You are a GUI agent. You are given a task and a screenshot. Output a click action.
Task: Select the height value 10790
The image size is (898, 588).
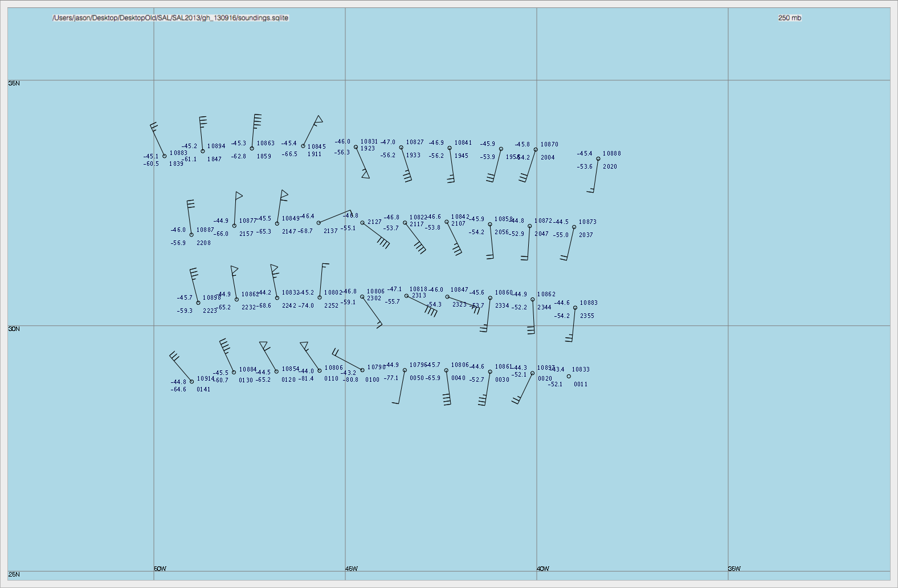pyautogui.click(x=377, y=368)
